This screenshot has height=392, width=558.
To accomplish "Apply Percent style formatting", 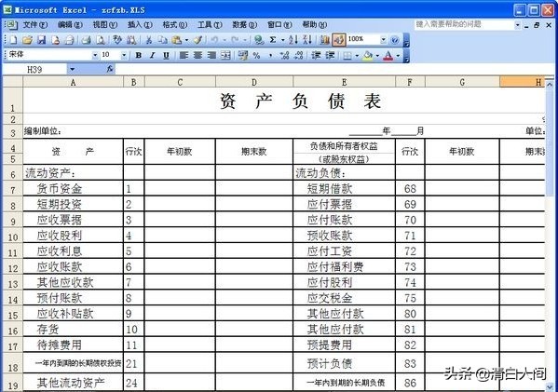I will (x=256, y=56).
